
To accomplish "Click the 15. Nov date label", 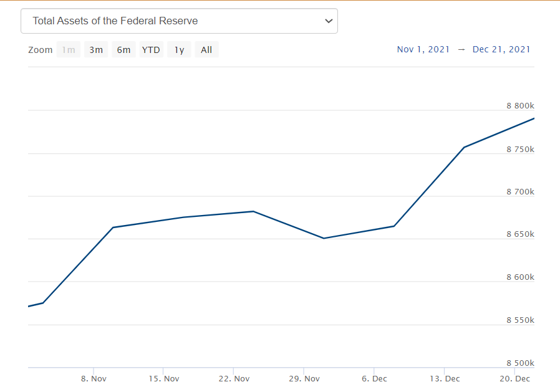I will 164,379.
